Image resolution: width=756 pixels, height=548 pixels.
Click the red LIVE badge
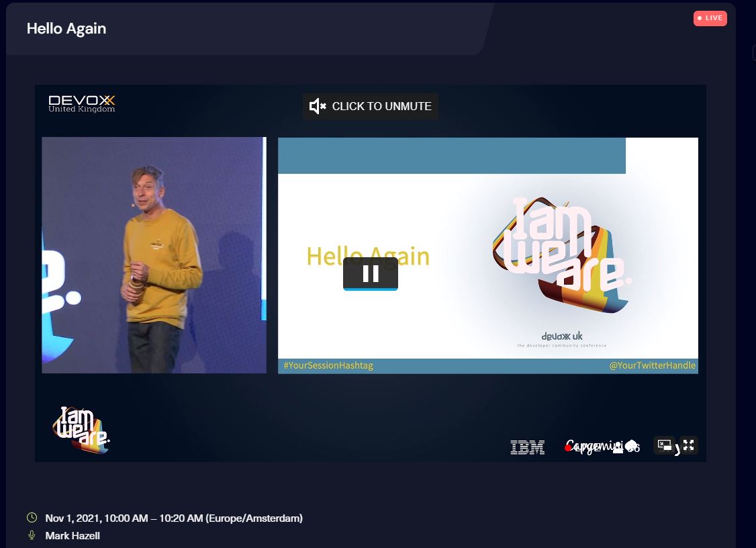[710, 18]
